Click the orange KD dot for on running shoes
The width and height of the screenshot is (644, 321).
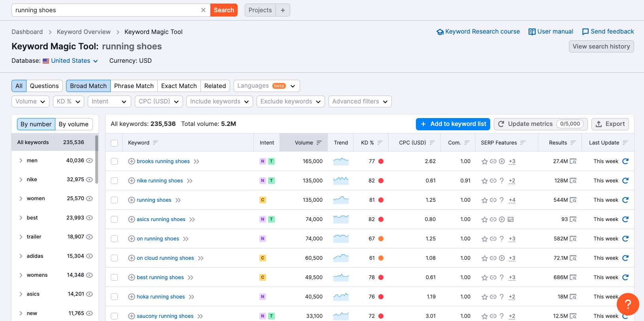[381, 238]
